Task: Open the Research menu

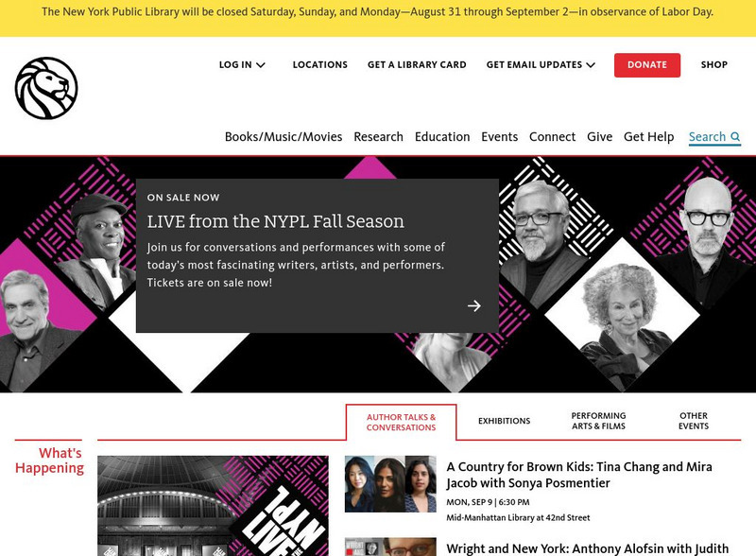Action: pyautogui.click(x=379, y=136)
